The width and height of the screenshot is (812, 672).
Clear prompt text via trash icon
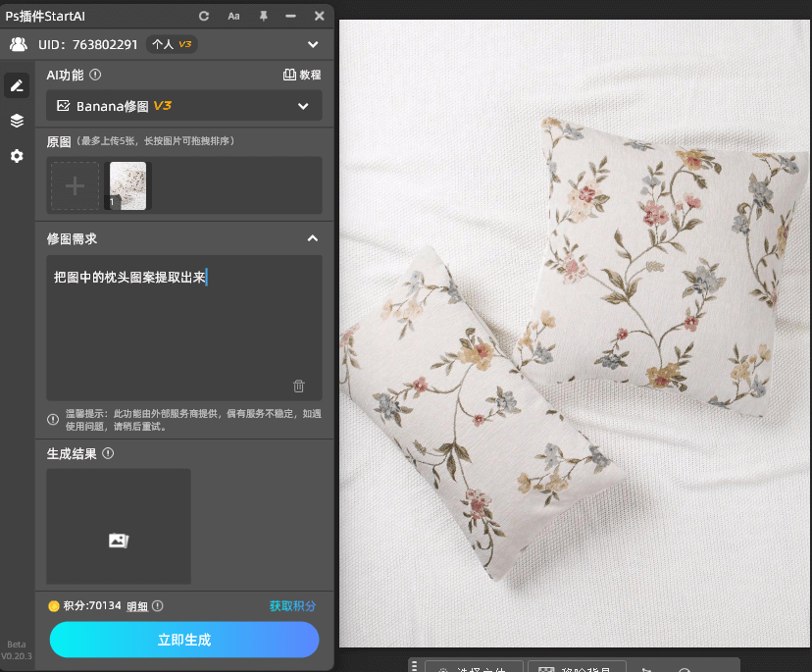299,386
